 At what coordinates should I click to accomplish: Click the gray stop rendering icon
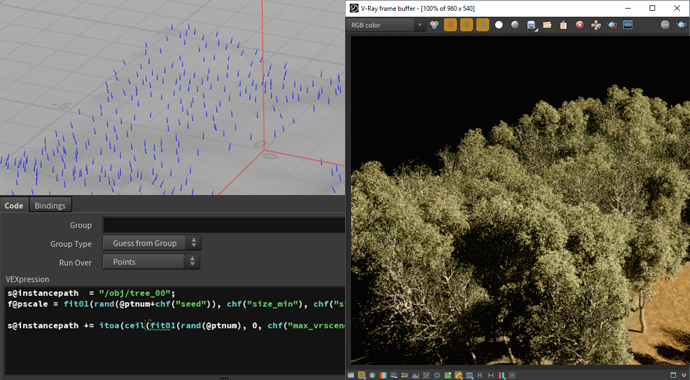(x=665, y=25)
